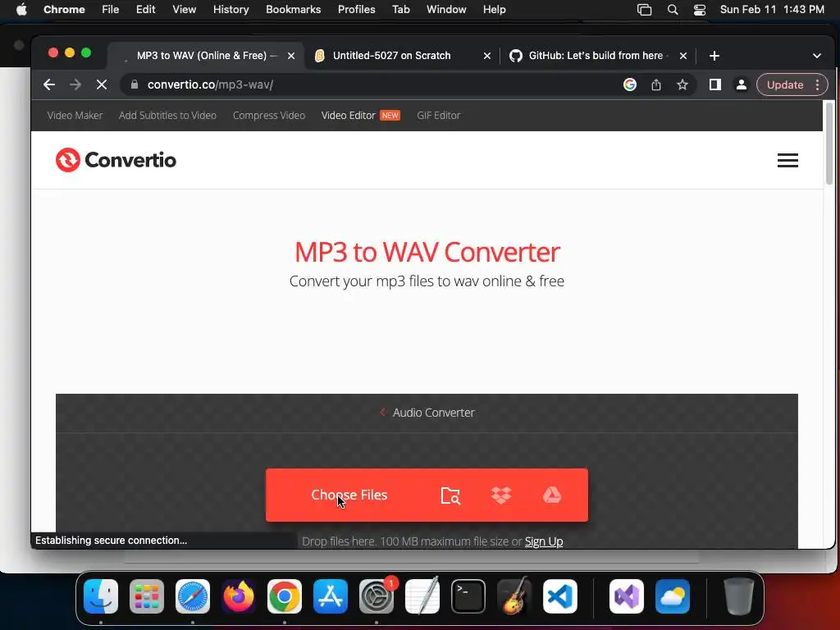
Task: Click the date and time in menu bar
Action: tap(772, 10)
